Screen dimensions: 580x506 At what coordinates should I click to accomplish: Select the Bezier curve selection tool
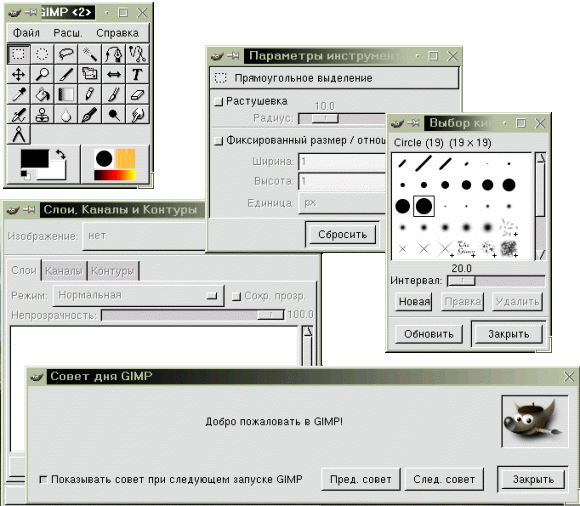coord(113,54)
